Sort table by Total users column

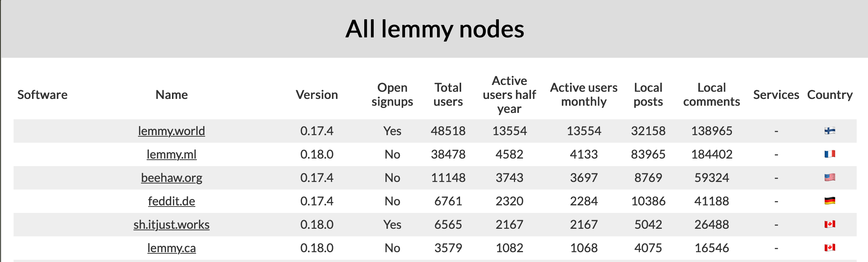[x=448, y=94]
